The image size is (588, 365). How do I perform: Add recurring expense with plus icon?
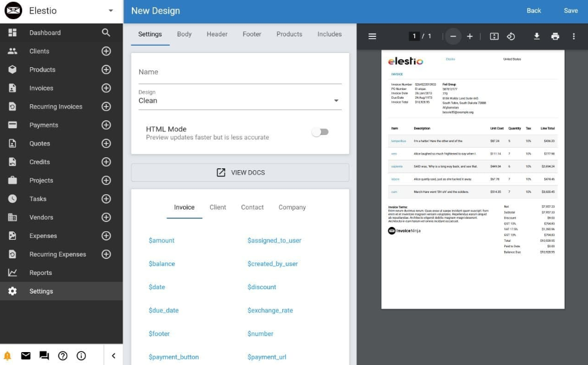point(106,255)
